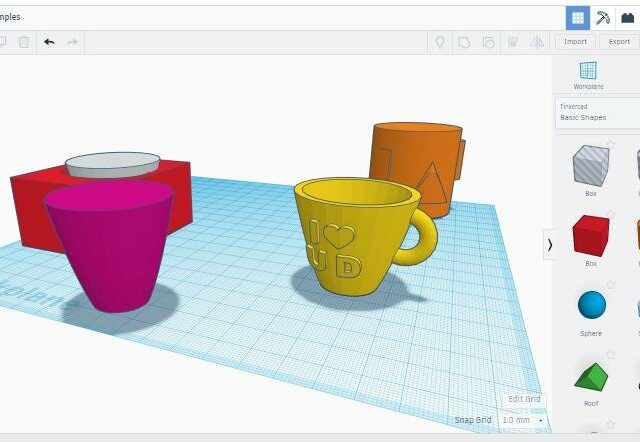Screen dimensions: 640x442
Task: Open the Basic Shapes library dropdown
Action: (x=595, y=112)
